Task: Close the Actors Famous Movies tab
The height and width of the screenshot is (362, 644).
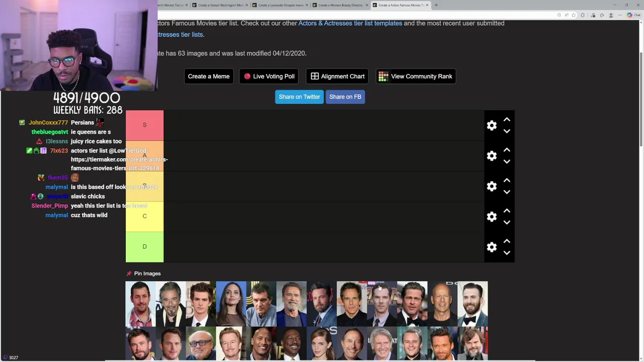Action: 427,5
